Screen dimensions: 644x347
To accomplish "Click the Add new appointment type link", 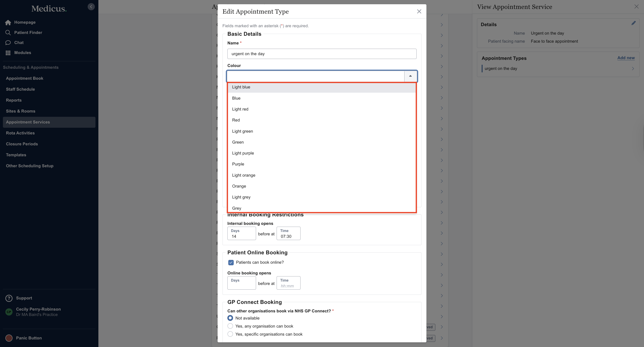I will pyautogui.click(x=626, y=58).
